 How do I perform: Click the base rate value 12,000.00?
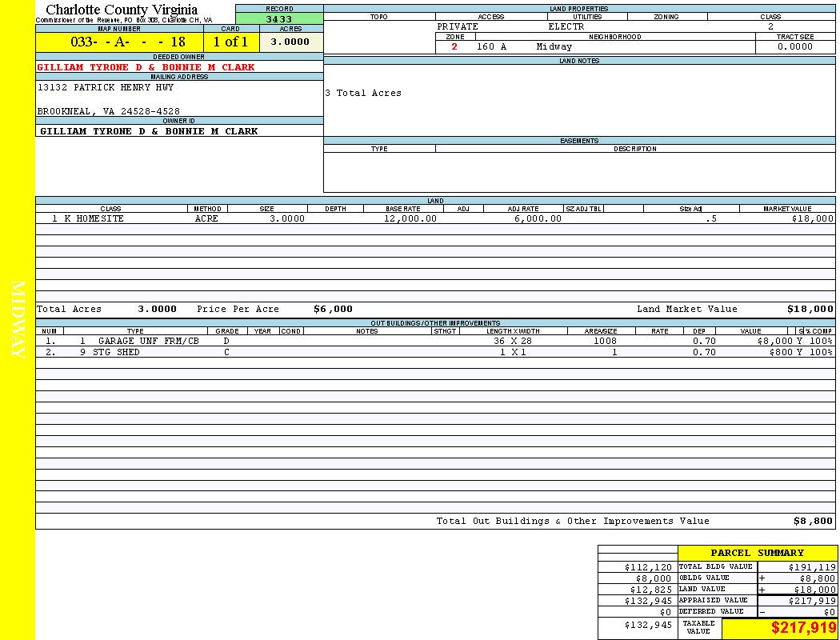[x=410, y=218]
